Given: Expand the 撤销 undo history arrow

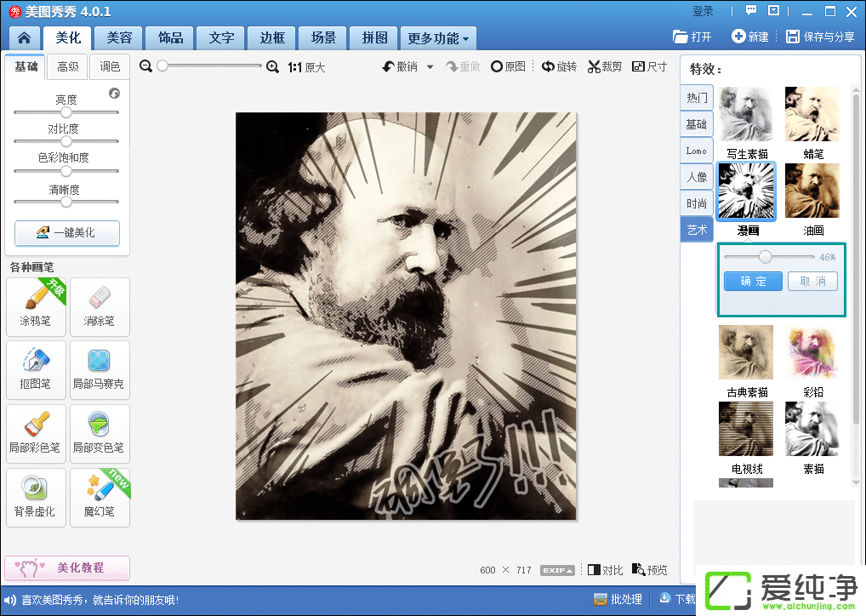Looking at the screenshot, I should pyautogui.click(x=430, y=67).
